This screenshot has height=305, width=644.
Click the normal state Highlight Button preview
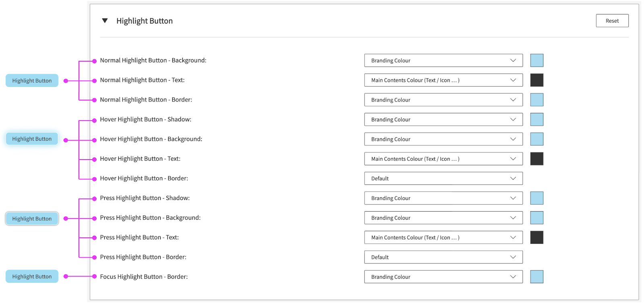(32, 81)
